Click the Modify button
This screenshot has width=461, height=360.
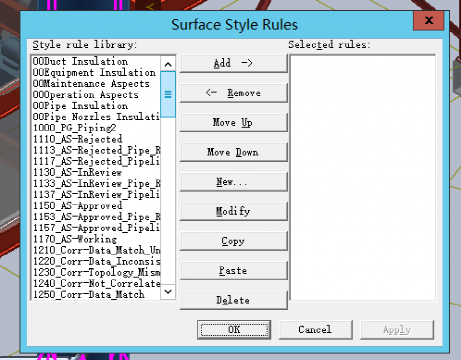coord(233,211)
